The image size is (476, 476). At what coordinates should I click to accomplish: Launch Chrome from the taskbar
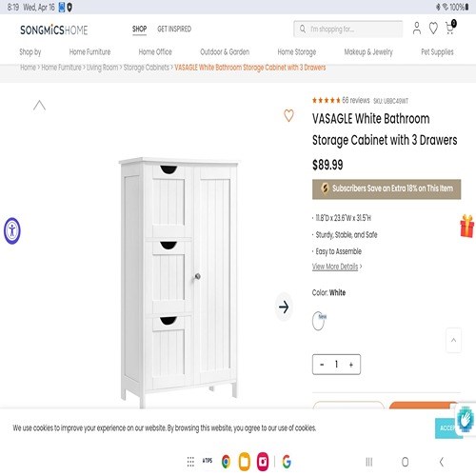[x=226, y=462]
